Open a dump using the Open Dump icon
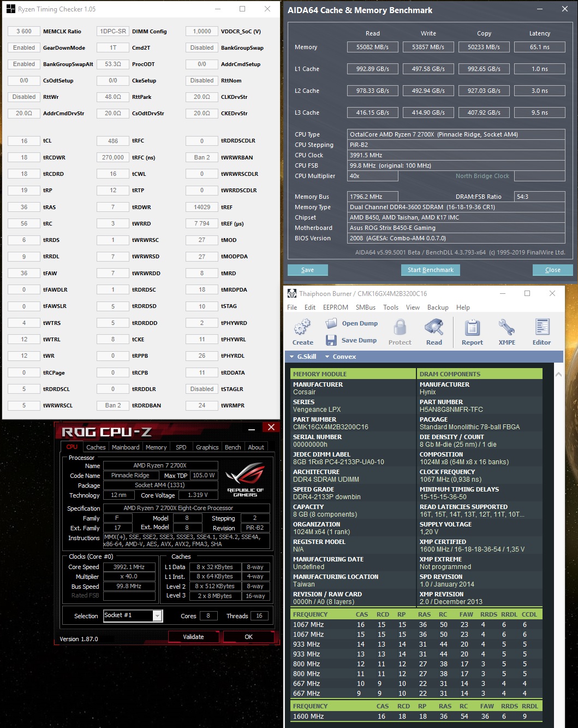Viewport: 578px width, 728px height. click(x=331, y=323)
